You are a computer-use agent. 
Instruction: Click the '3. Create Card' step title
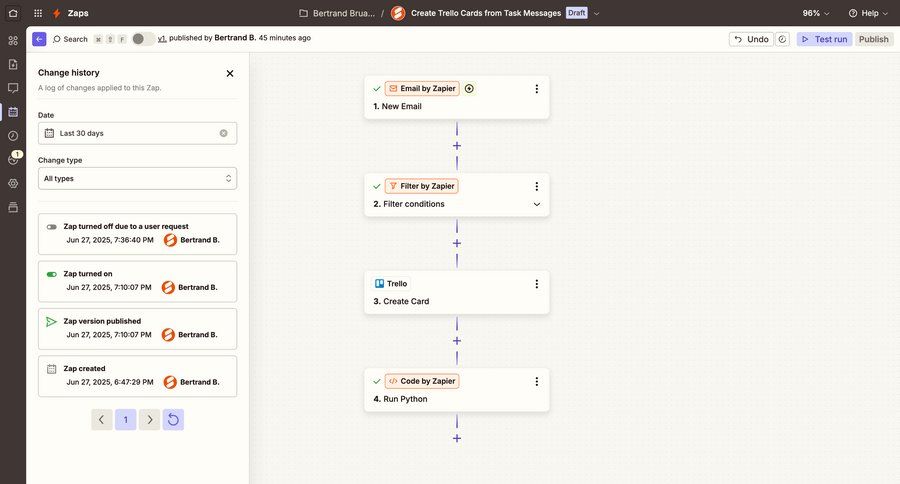click(401, 301)
